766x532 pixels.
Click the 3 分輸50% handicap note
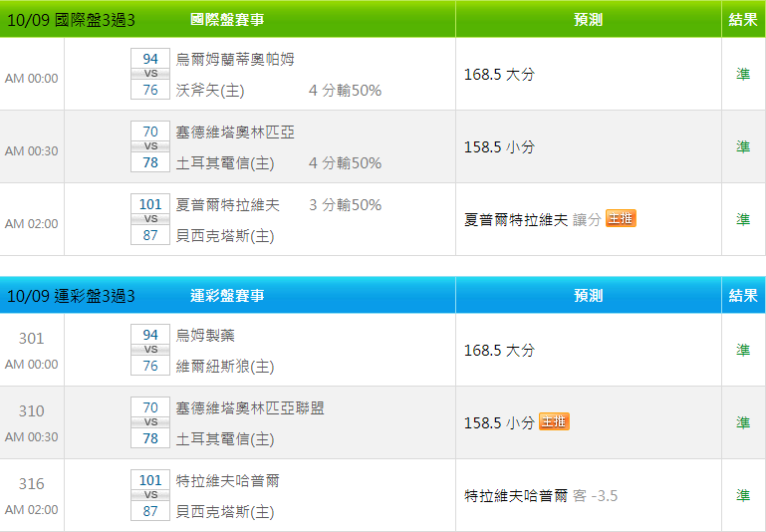click(x=345, y=204)
